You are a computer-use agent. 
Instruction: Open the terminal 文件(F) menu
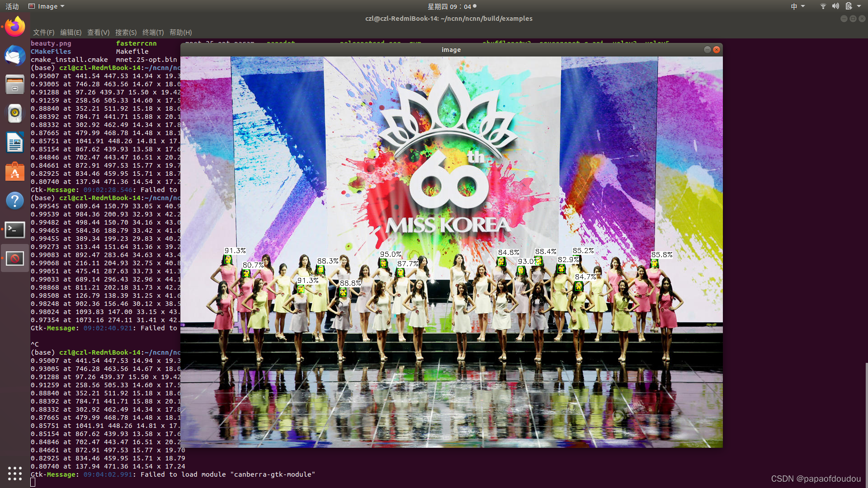(x=43, y=33)
